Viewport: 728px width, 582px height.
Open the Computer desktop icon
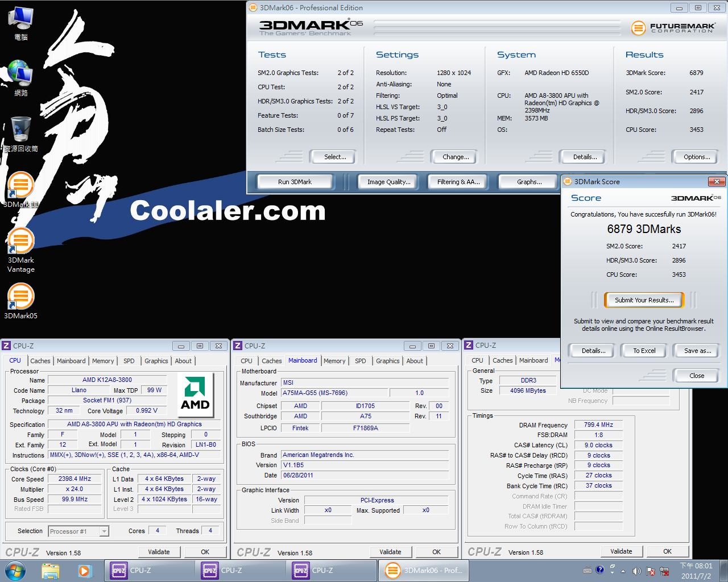pyautogui.click(x=21, y=24)
